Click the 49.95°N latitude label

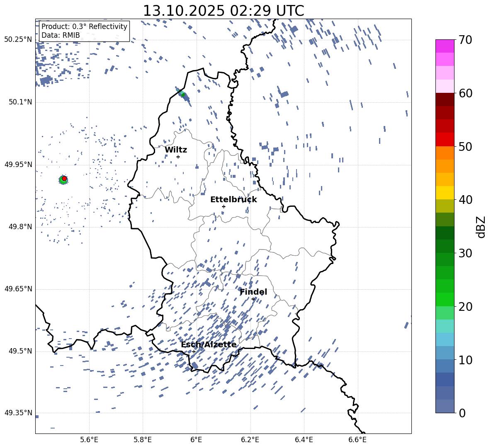click(x=18, y=165)
